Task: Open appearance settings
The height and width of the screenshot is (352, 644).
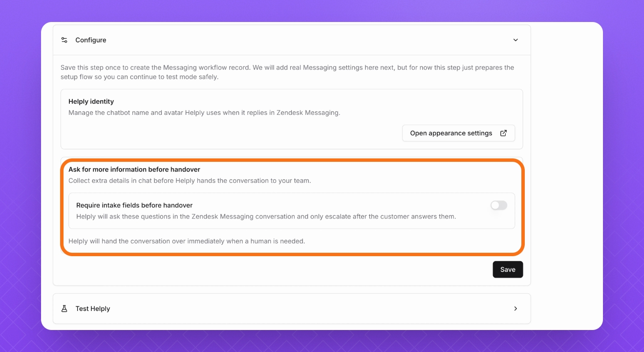Action: click(x=451, y=133)
